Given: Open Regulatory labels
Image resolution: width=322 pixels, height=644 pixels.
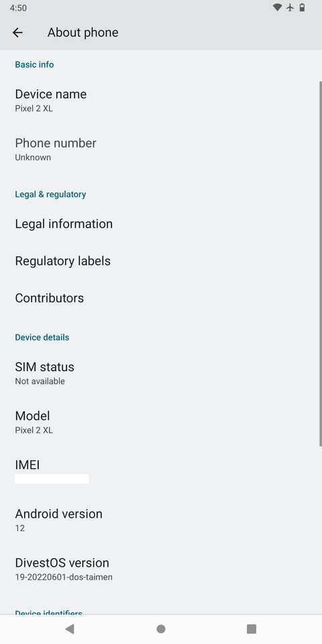Looking at the screenshot, I should click(161, 261).
